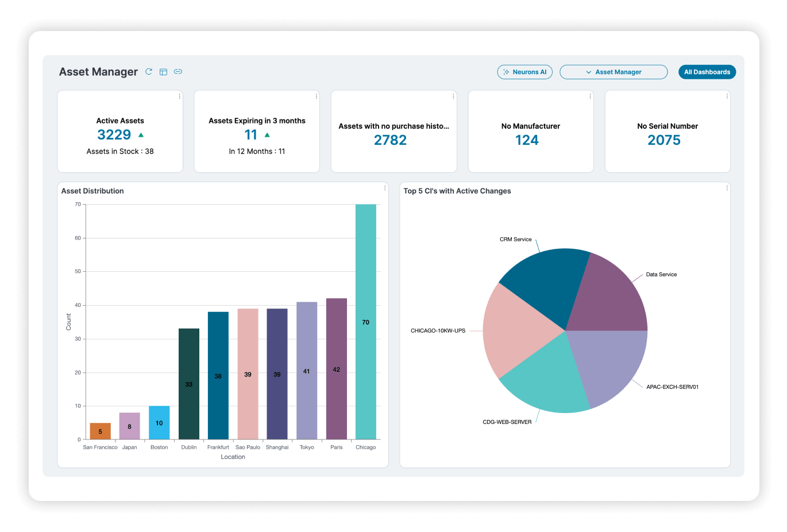Select the San Francisco bar

click(x=101, y=431)
